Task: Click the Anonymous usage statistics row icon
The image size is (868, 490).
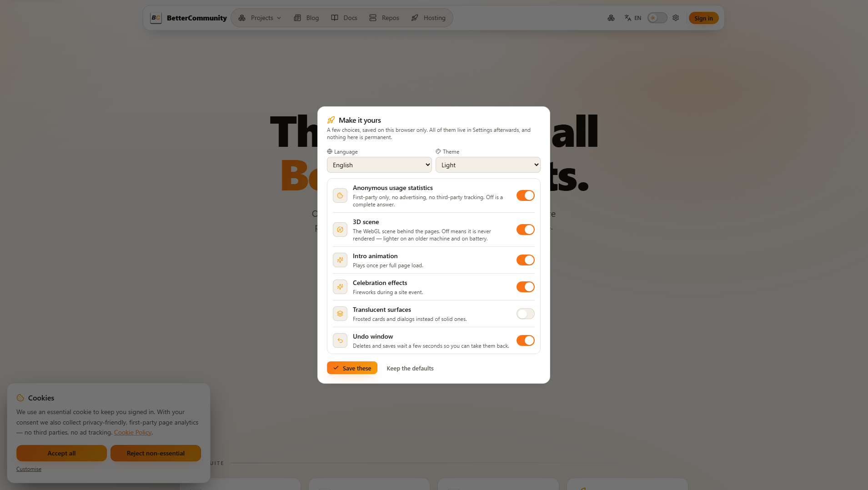Action: point(340,195)
